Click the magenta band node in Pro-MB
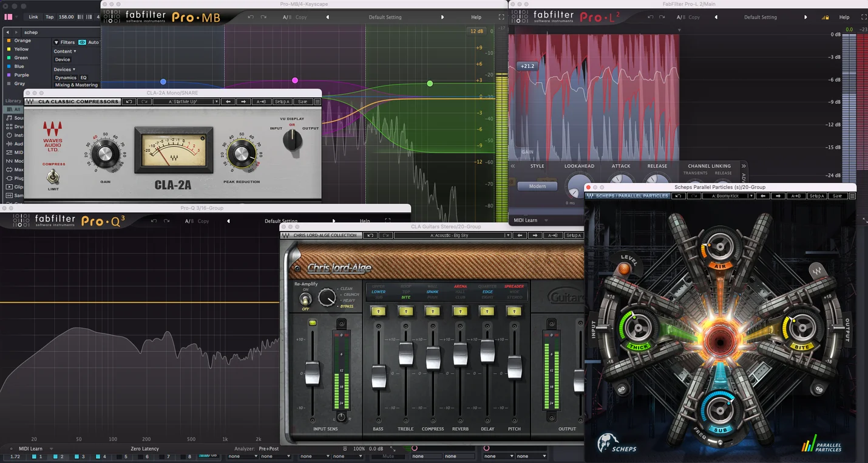The width and height of the screenshot is (868, 463). 295,80
